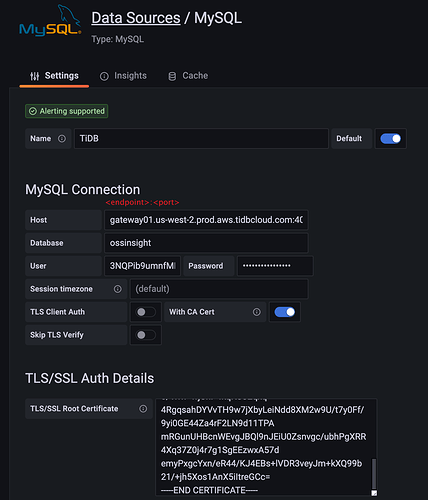Image resolution: width=428 pixels, height=500 pixels.
Task: Click the Cache database icon
Action: [172, 76]
